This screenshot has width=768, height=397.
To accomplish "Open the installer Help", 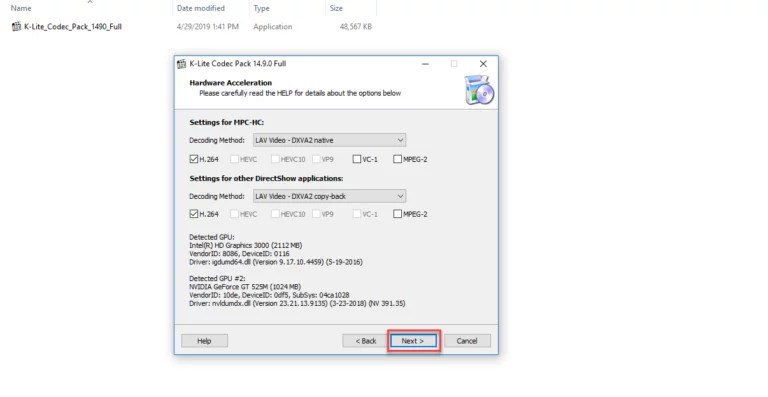I will click(x=204, y=341).
